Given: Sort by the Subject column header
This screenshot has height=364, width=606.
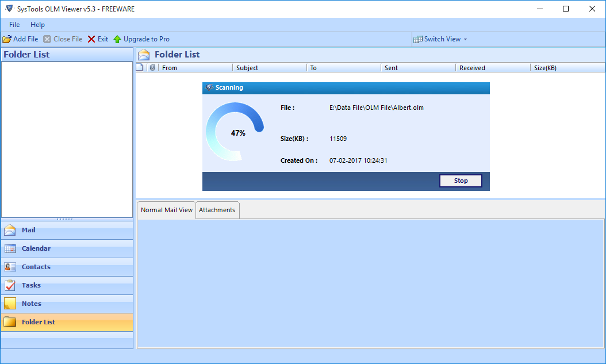Looking at the screenshot, I should tap(270, 68).
